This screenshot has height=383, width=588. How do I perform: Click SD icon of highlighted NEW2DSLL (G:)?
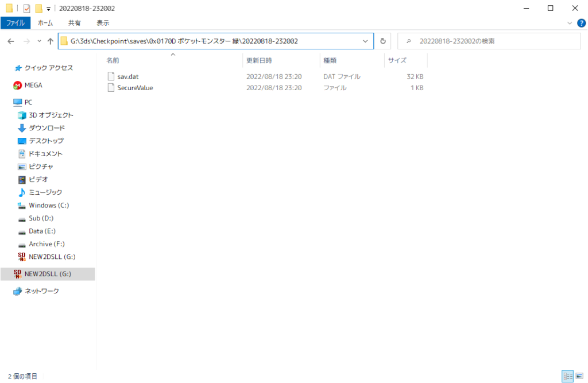pos(17,274)
